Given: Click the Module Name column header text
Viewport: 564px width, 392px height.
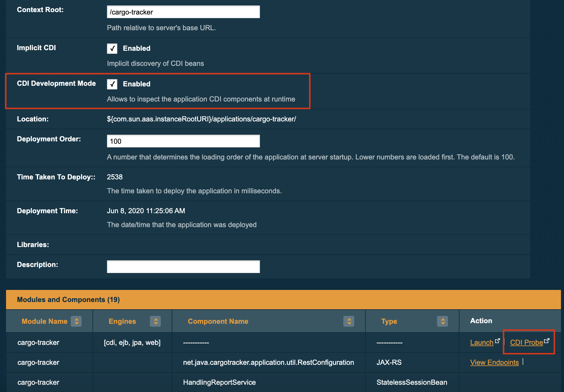Looking at the screenshot, I should click(x=44, y=321).
